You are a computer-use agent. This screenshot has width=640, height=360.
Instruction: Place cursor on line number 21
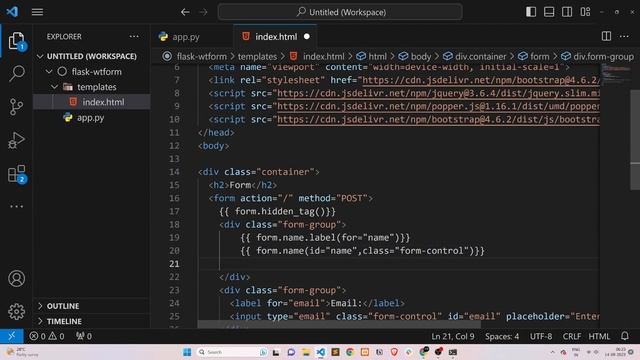pos(174,264)
